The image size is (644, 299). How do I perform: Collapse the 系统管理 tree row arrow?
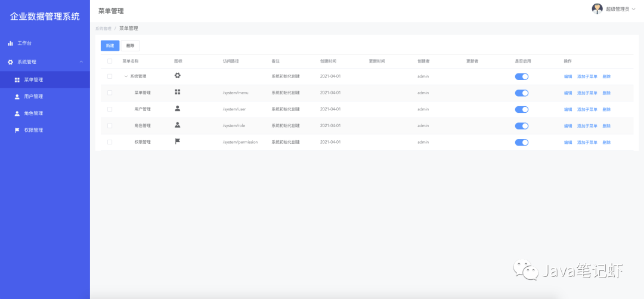coord(126,76)
